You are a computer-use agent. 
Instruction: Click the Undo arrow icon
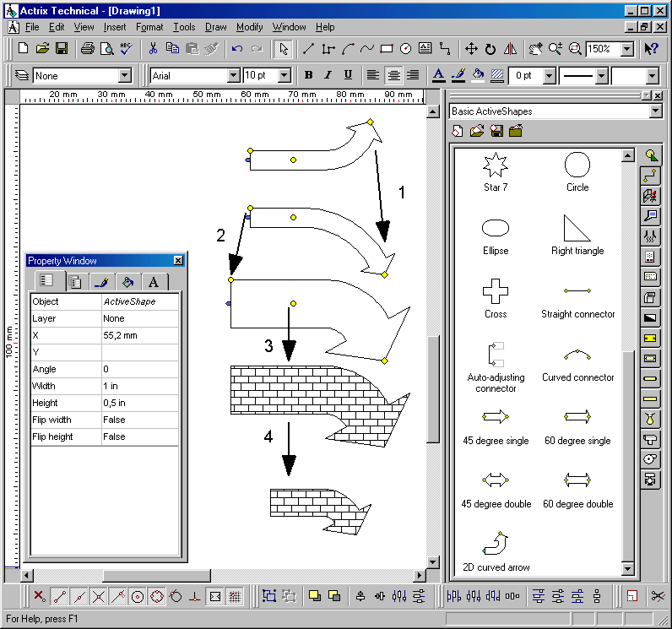237,49
